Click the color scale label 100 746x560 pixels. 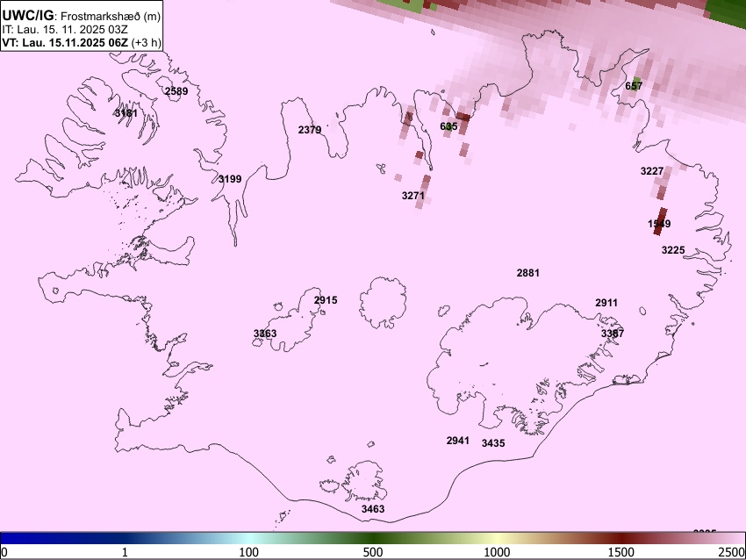[249, 552]
